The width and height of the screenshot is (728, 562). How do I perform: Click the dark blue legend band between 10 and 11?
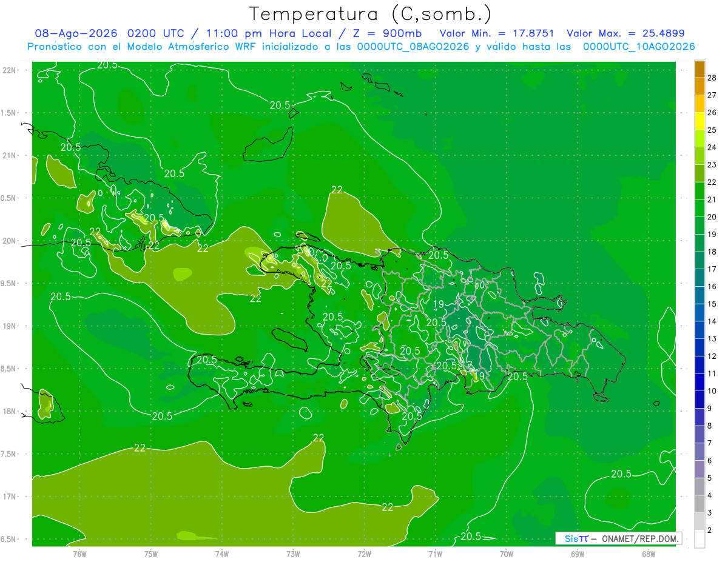coord(699,382)
